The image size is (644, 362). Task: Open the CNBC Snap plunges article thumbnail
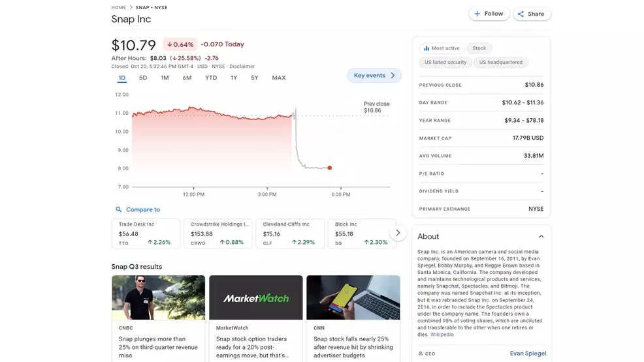158,297
